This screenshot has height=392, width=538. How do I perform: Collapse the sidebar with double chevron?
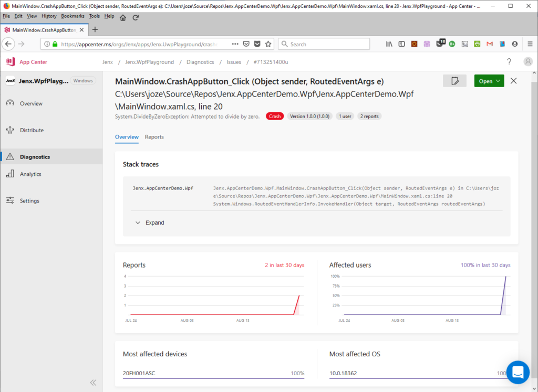94,383
